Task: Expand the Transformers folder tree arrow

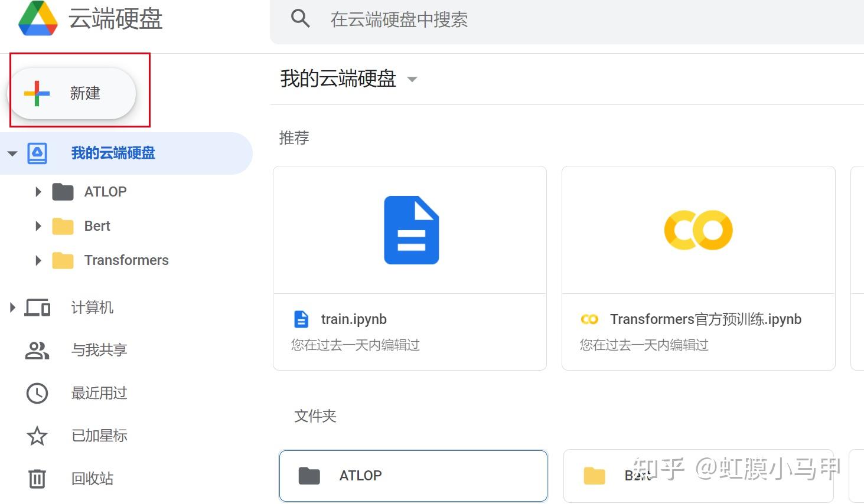Action: 38,260
